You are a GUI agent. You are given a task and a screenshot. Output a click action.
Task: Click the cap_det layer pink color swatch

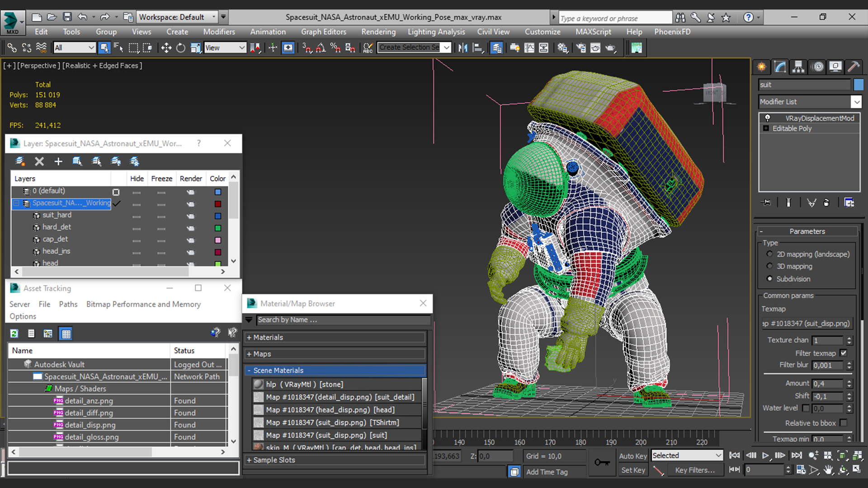218,240
